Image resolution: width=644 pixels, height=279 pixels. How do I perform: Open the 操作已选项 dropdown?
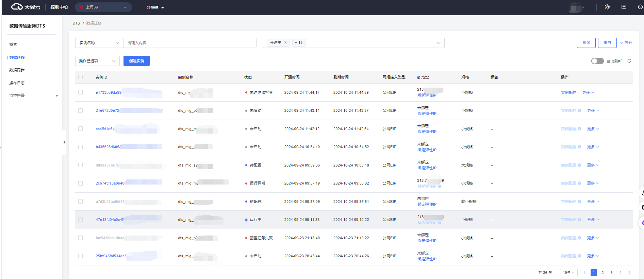97,61
